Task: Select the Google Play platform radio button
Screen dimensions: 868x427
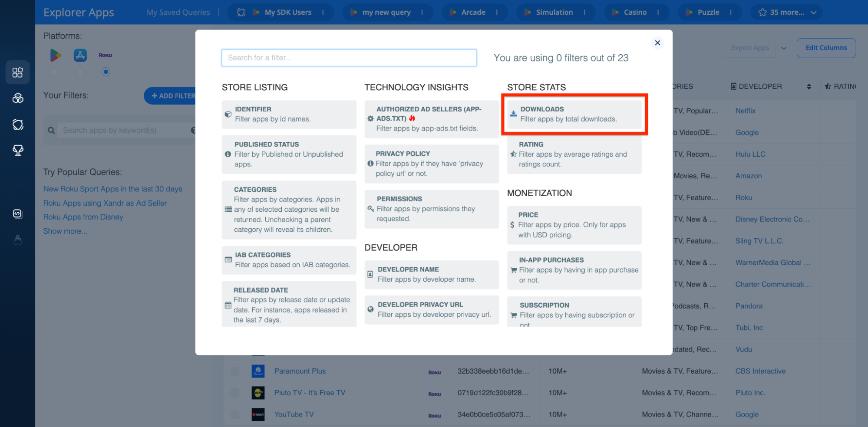Action: tap(55, 72)
